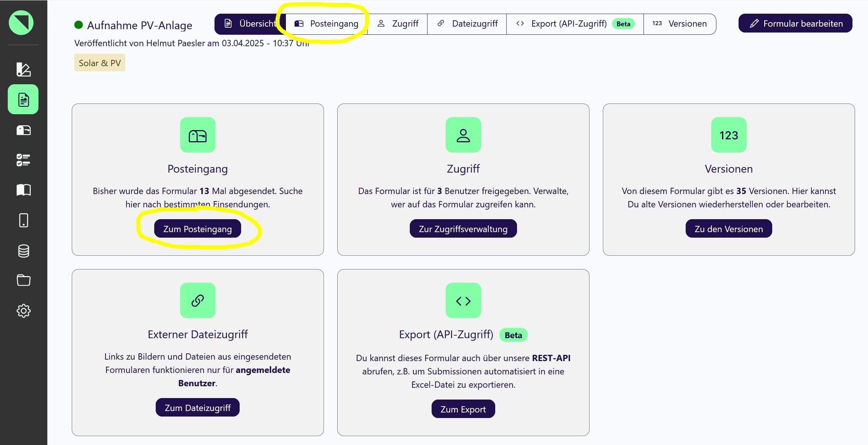Switch to the Zugriff tab
Image resolution: width=868 pixels, height=445 pixels.
[398, 24]
